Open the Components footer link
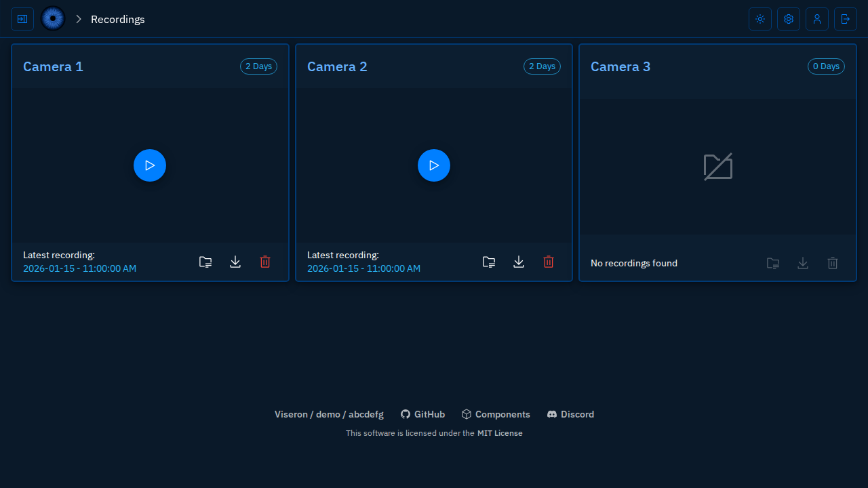The width and height of the screenshot is (868, 488). [x=496, y=414]
